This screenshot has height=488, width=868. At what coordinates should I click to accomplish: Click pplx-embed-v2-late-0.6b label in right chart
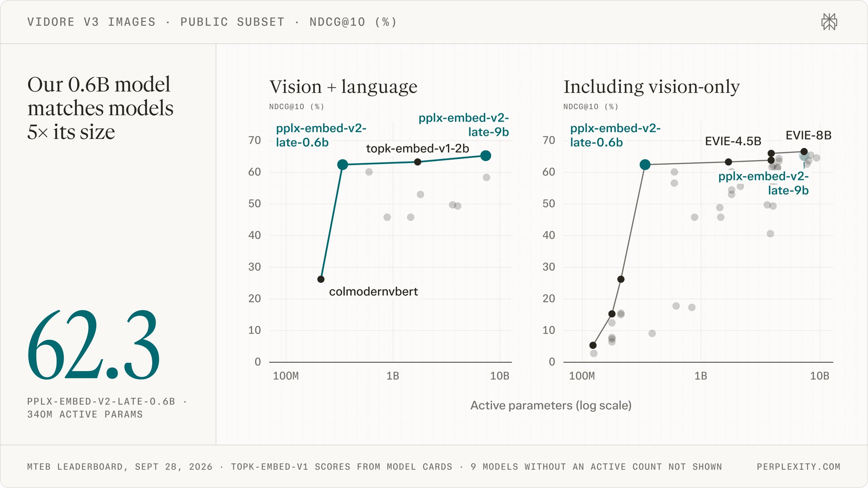615,135
